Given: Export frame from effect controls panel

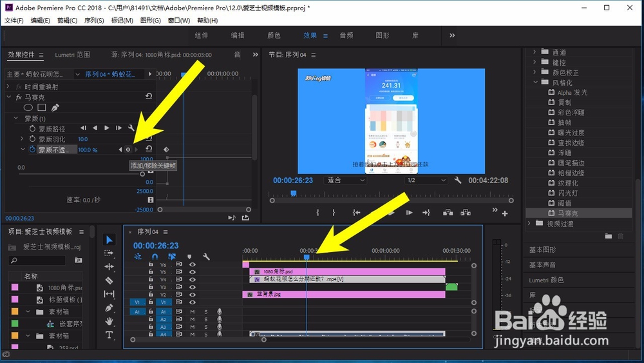Looking at the screenshot, I should coord(245,217).
